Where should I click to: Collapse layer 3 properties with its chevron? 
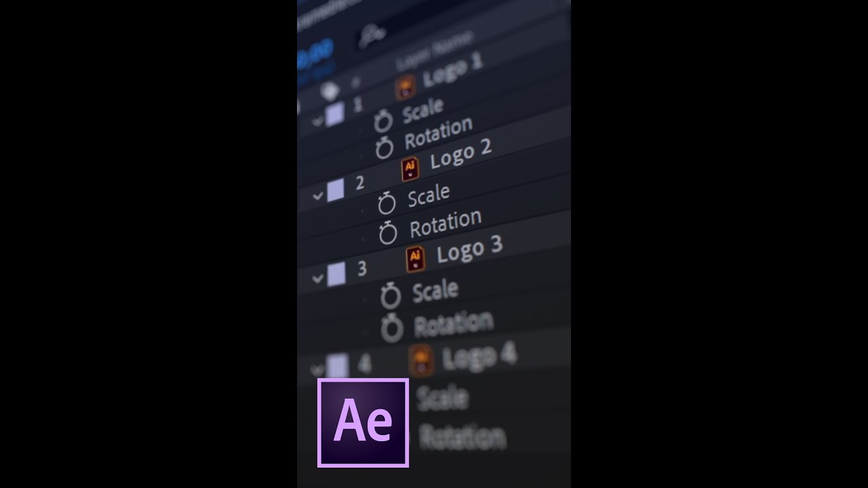tap(317, 278)
